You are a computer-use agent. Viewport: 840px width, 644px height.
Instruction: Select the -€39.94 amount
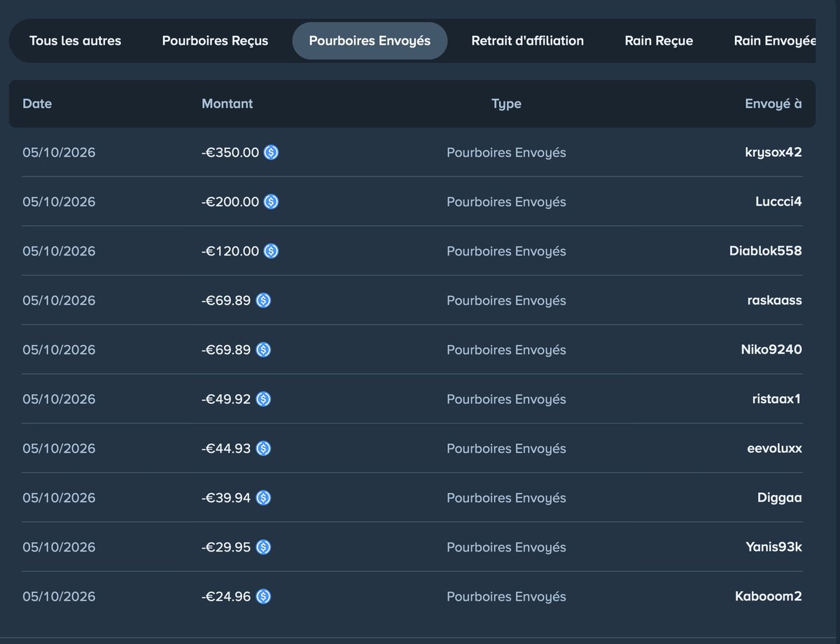(x=226, y=498)
